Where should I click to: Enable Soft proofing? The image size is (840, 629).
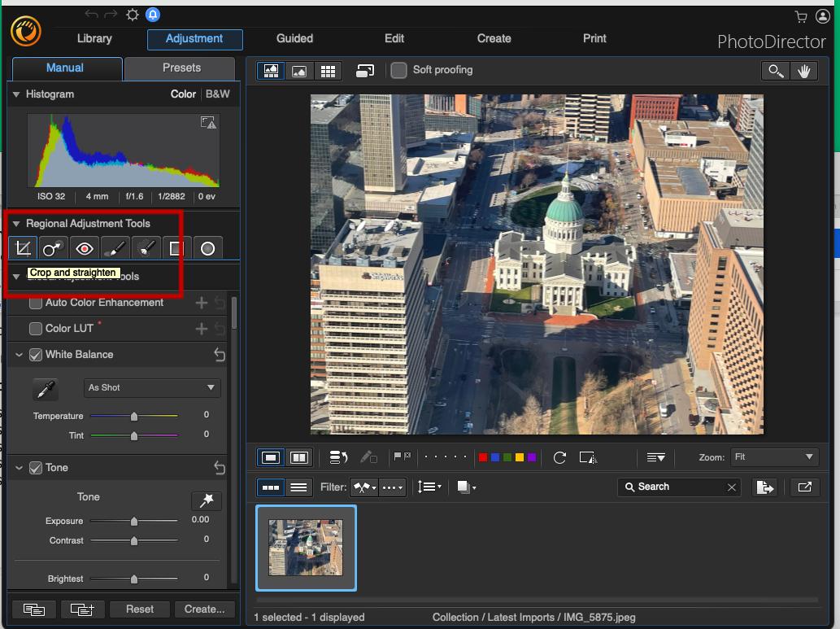398,70
